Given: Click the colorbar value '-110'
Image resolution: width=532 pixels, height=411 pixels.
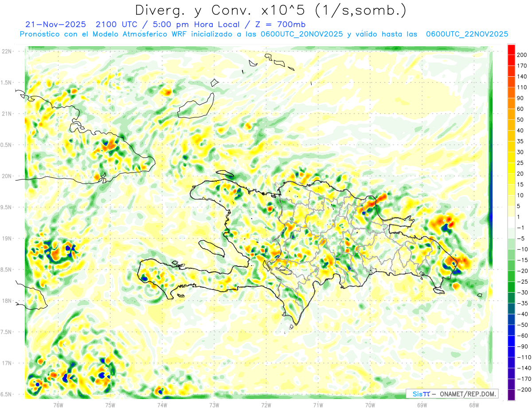Looking at the screenshot, I should (x=523, y=357).
